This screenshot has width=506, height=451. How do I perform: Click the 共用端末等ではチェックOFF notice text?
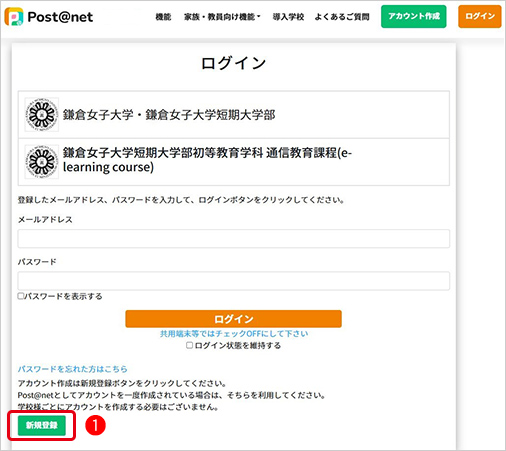(x=234, y=334)
